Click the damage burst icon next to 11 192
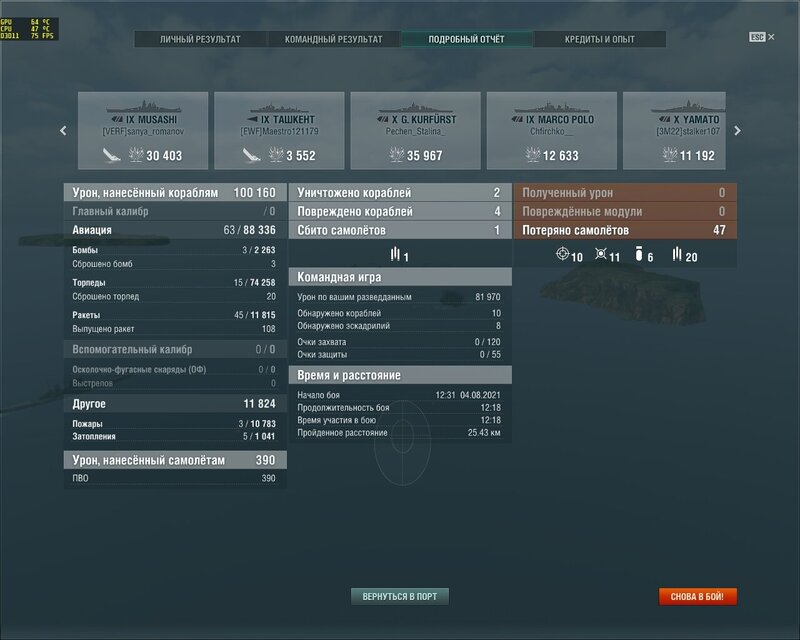This screenshot has height=640, width=800. point(669,154)
